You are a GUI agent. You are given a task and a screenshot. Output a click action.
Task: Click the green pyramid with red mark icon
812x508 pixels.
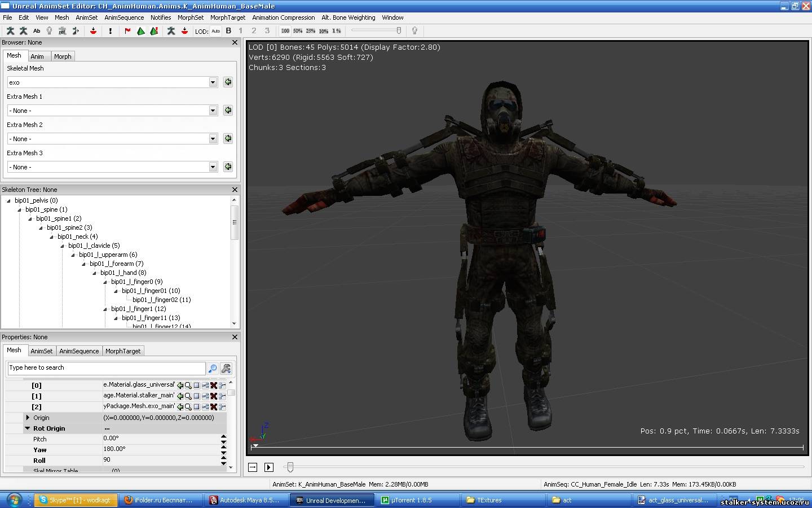[x=154, y=31]
